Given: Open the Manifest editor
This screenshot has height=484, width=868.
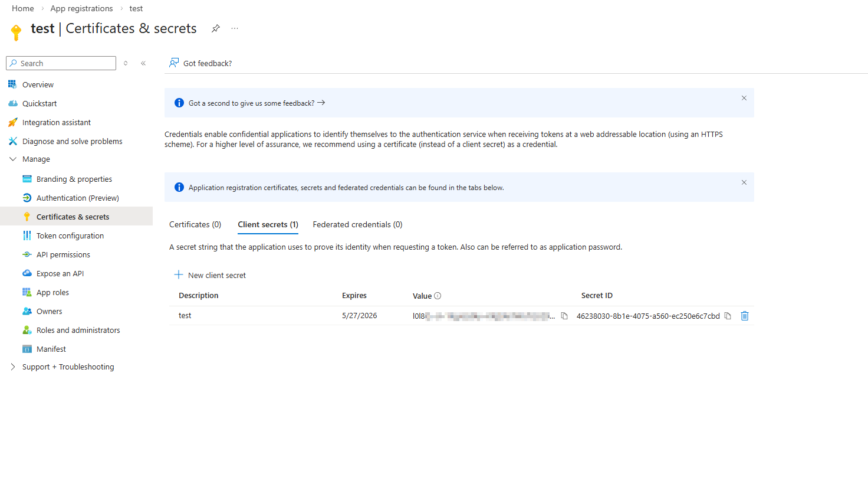Looking at the screenshot, I should click(x=50, y=348).
